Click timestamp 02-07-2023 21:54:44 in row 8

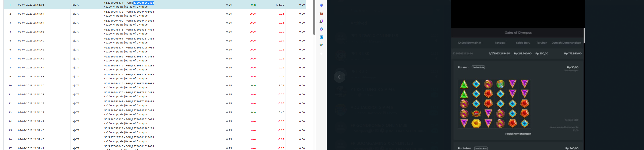tap(31, 68)
